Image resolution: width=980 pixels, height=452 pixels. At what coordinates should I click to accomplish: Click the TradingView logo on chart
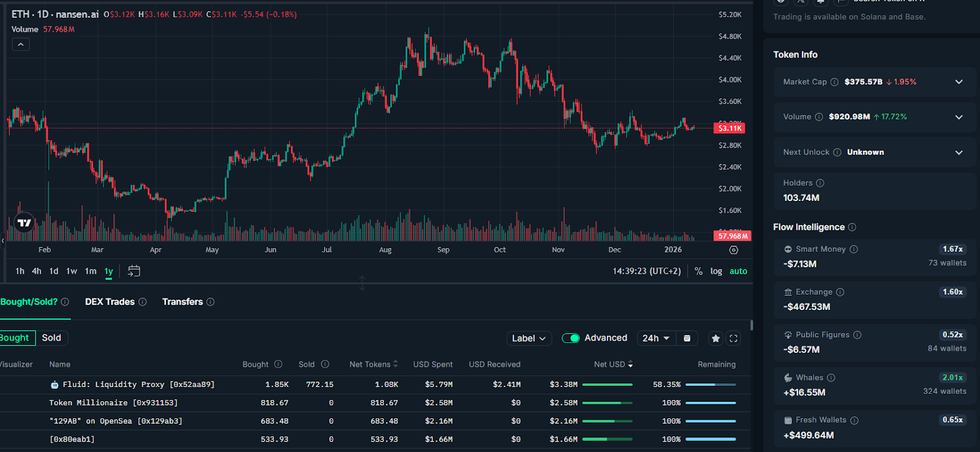coord(24,223)
